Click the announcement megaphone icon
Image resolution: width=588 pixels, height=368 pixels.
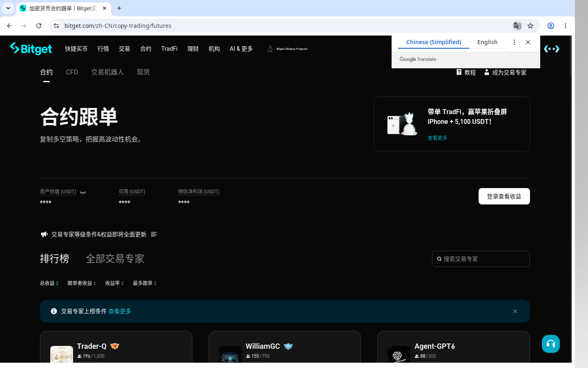coord(44,234)
